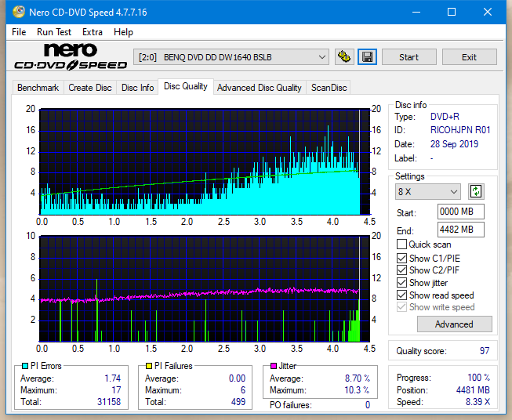This screenshot has width=512, height=420.
Task: Select the Disc Quality tab
Action: 186,86
